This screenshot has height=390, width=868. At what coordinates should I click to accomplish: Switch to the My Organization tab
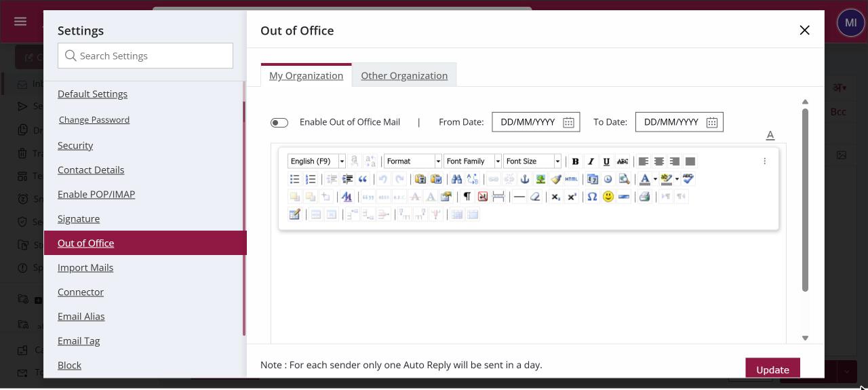click(x=306, y=75)
